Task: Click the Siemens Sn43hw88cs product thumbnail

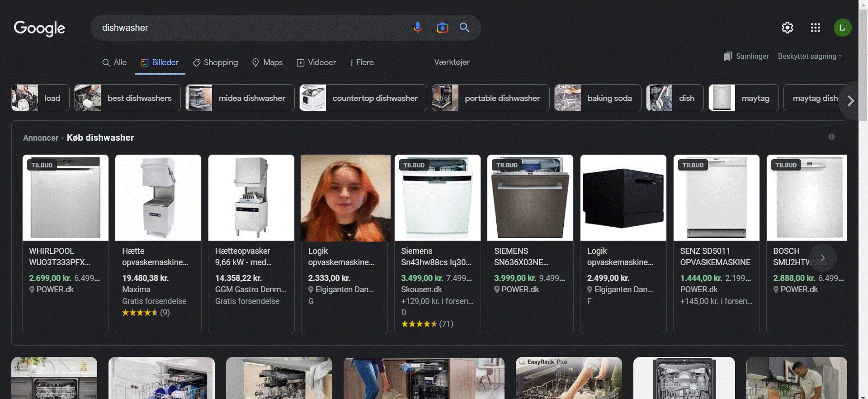Action: click(x=437, y=198)
